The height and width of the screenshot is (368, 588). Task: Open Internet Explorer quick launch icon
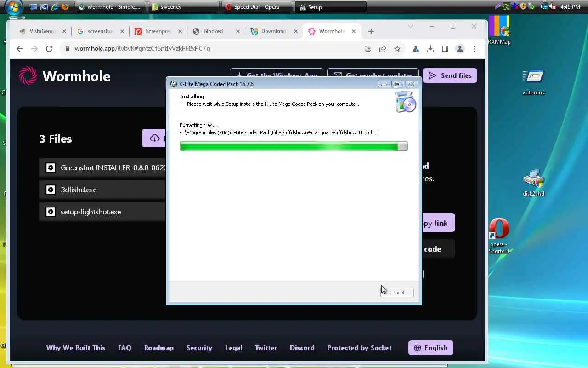[55, 7]
